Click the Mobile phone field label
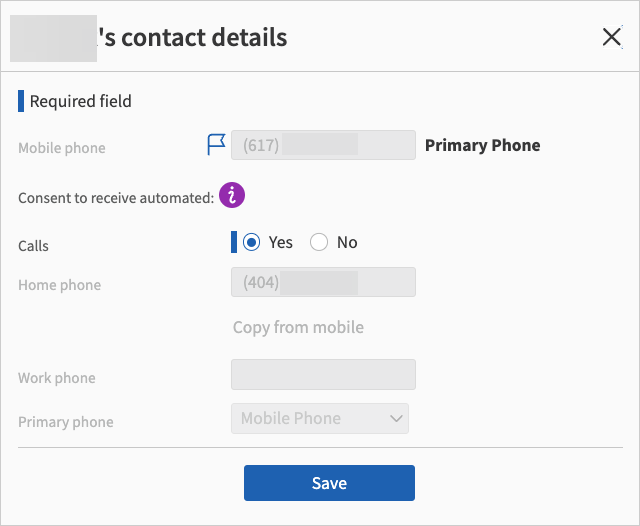Viewport: 640px width, 526px height. coord(62,148)
